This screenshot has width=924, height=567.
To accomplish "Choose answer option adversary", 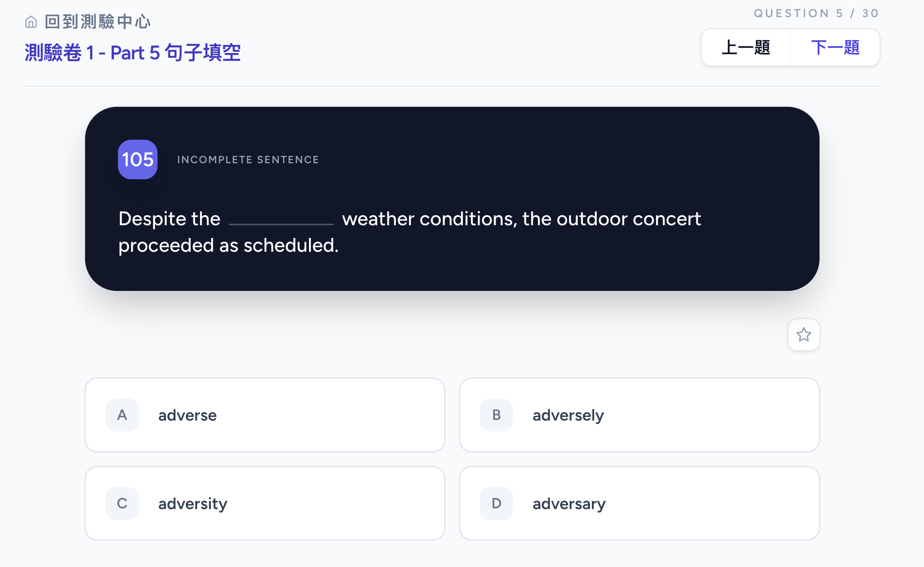I will tap(639, 504).
